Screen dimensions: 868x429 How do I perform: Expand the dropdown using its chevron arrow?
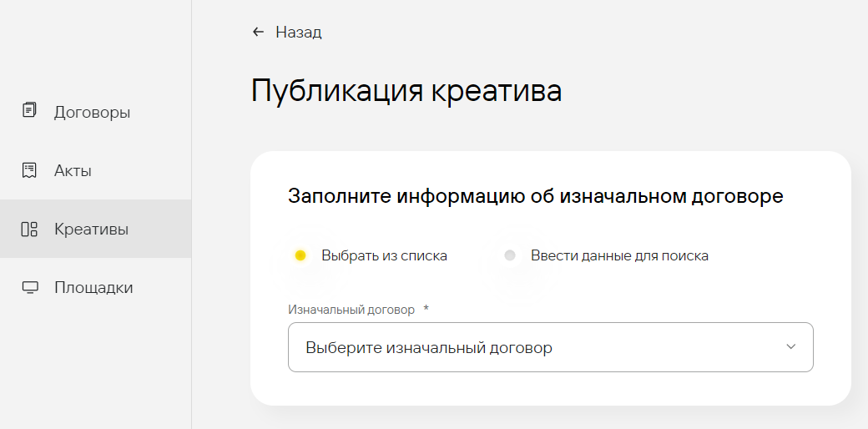(x=791, y=347)
